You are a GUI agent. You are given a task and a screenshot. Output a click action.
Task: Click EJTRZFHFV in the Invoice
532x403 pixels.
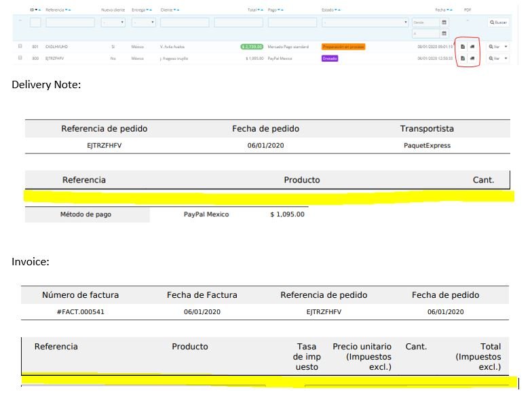[x=324, y=312]
